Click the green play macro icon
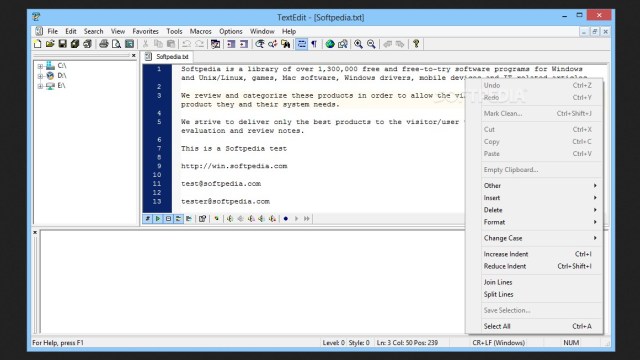This screenshot has width=640, height=360. tap(158, 219)
